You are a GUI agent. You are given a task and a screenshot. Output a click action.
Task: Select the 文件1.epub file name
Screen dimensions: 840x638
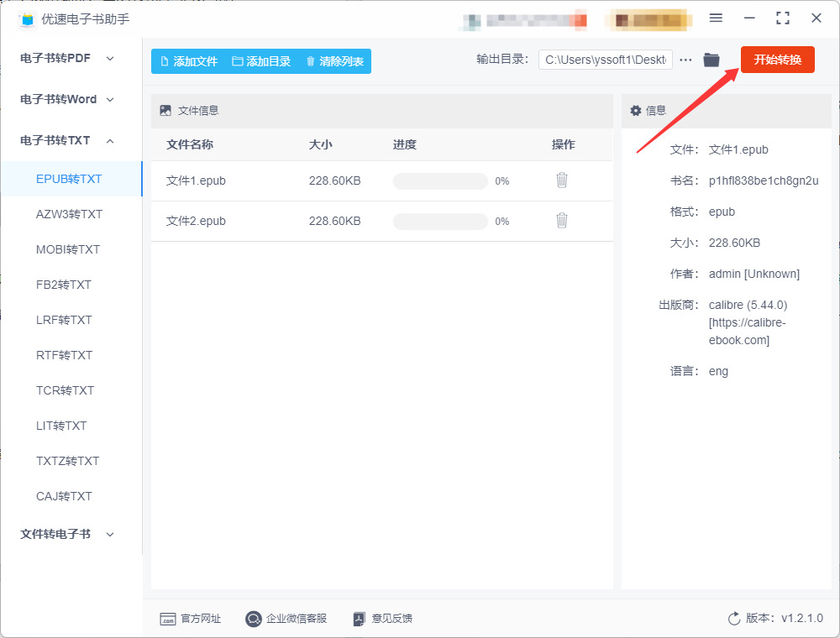[196, 181]
